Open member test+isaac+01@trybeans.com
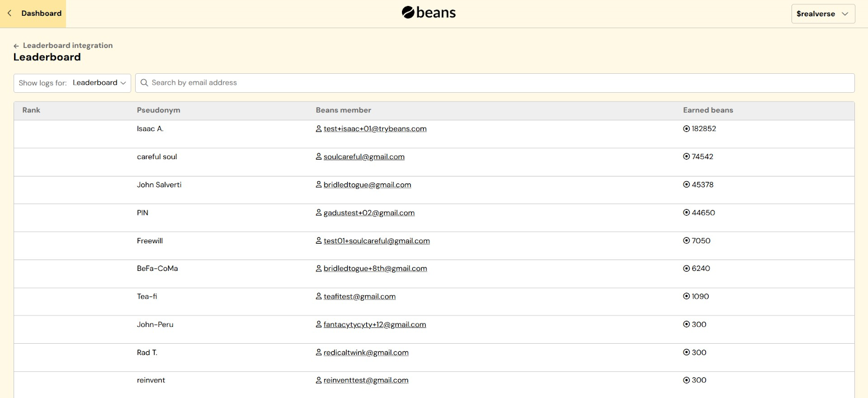Screen dimensions: 868x398 375,129
